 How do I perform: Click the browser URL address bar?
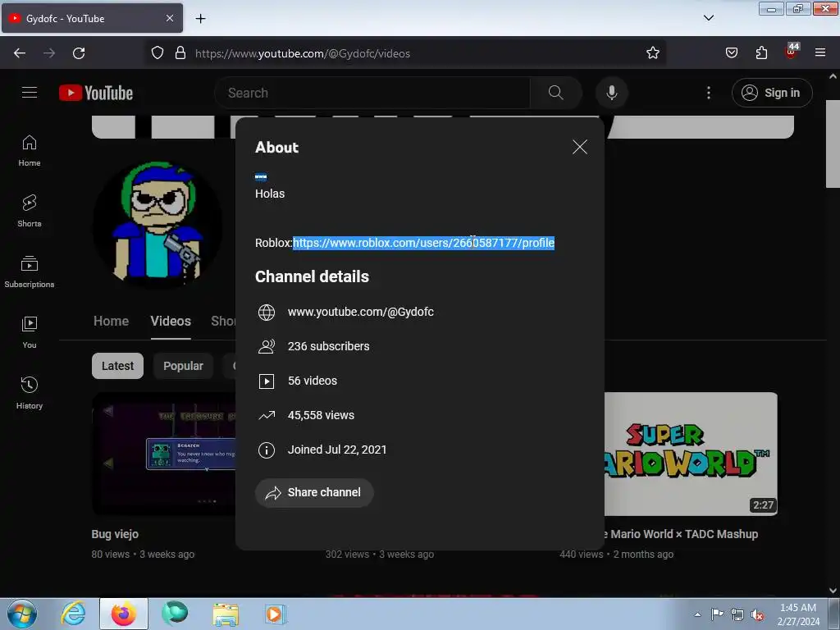407,53
